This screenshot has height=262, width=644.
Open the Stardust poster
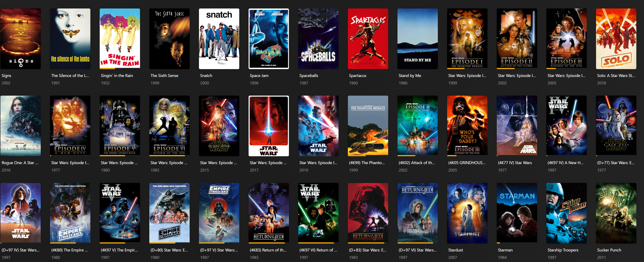pyautogui.click(x=467, y=213)
